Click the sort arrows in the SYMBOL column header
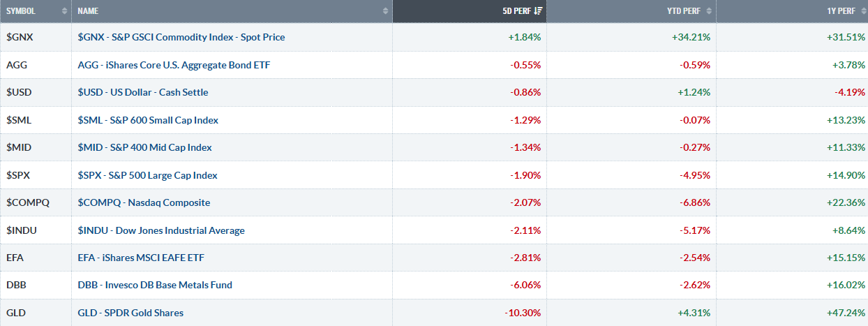 (65, 11)
